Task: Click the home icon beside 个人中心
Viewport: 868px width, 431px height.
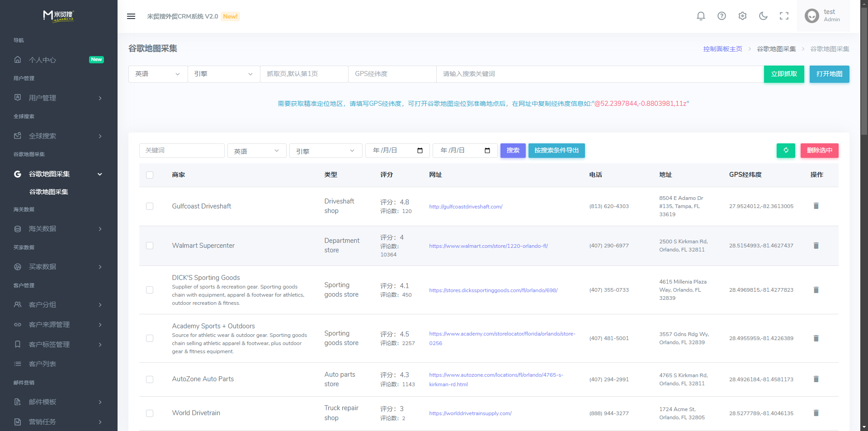Action: [18, 60]
